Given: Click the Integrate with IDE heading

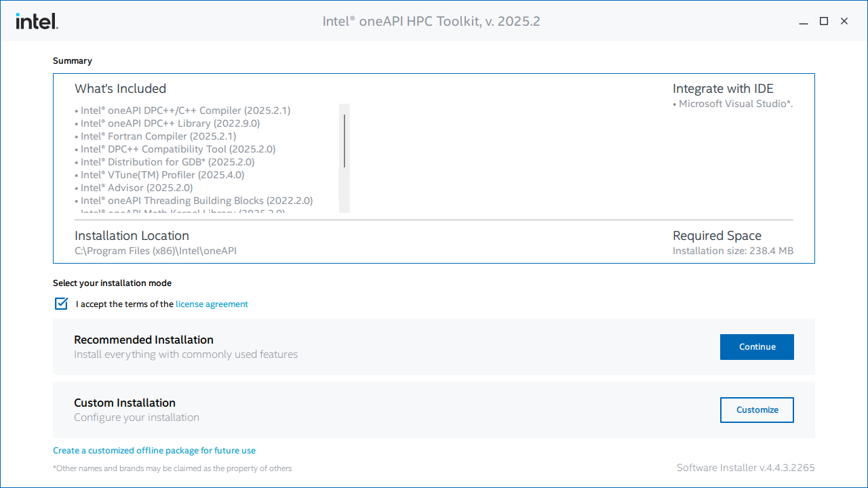Looking at the screenshot, I should coord(723,89).
